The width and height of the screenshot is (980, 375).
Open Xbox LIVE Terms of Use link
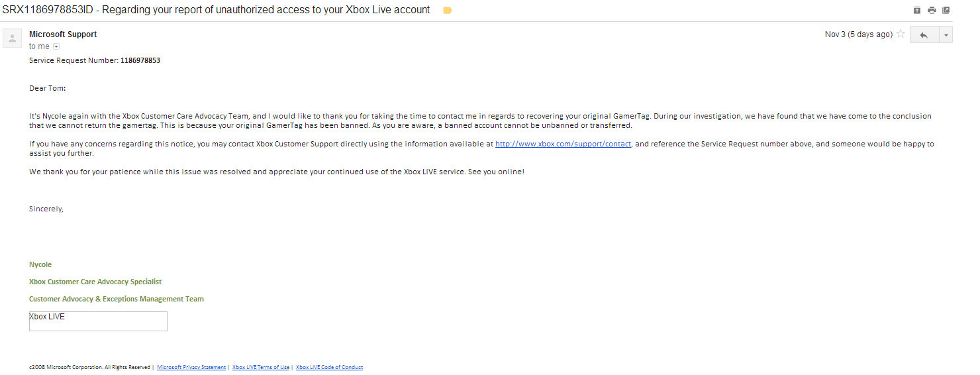(x=261, y=367)
